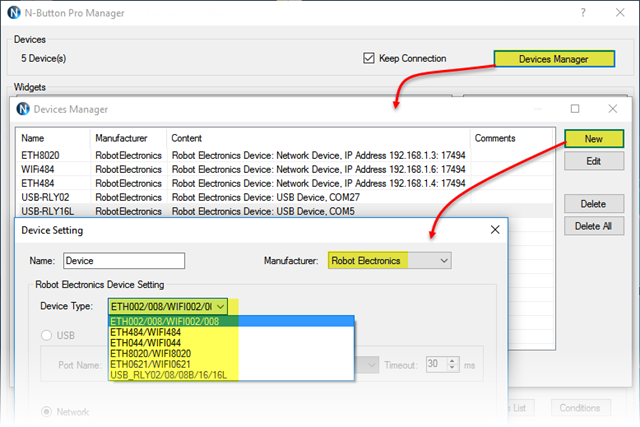
Task: Click the Manufacturer column header
Action: pyautogui.click(x=128, y=138)
